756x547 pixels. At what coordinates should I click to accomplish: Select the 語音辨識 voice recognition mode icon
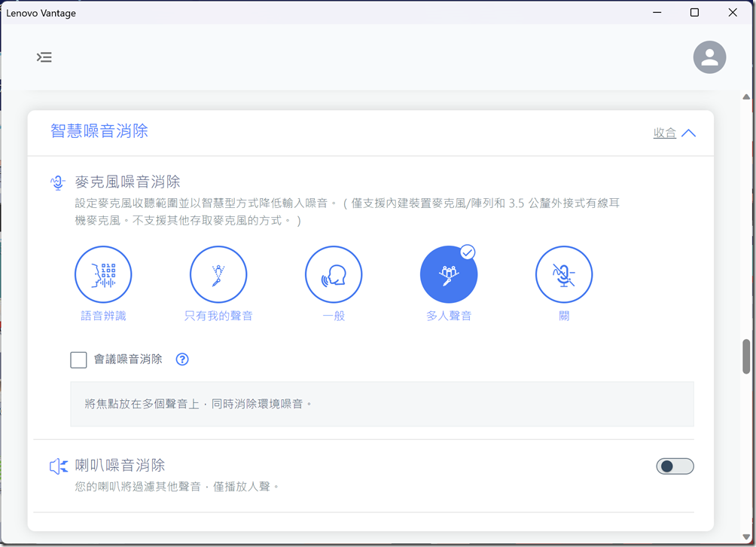tap(103, 275)
